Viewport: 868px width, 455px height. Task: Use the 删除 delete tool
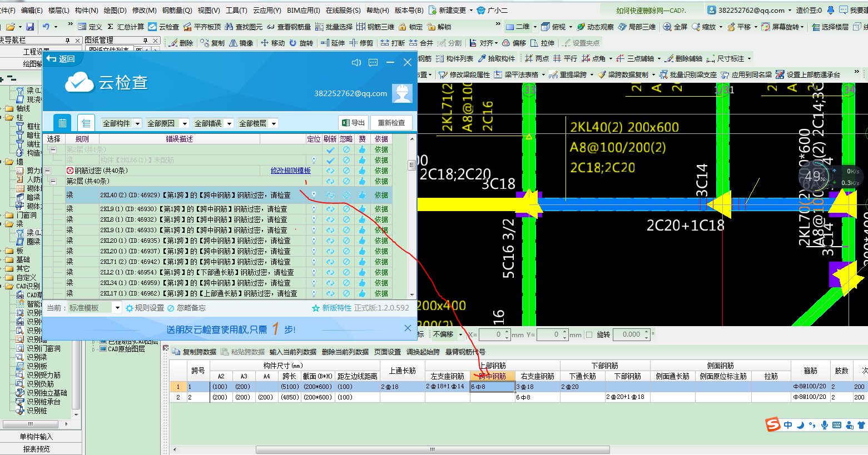coord(181,43)
